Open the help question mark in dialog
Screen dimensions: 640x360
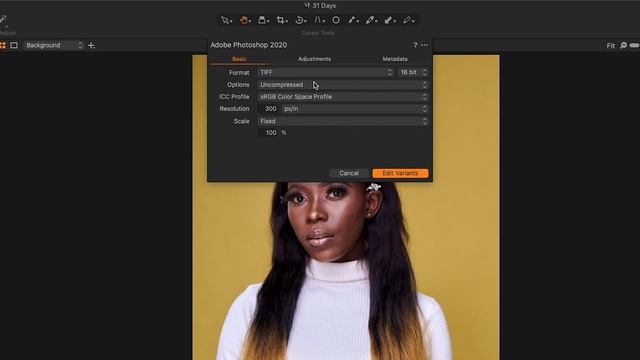coord(415,45)
